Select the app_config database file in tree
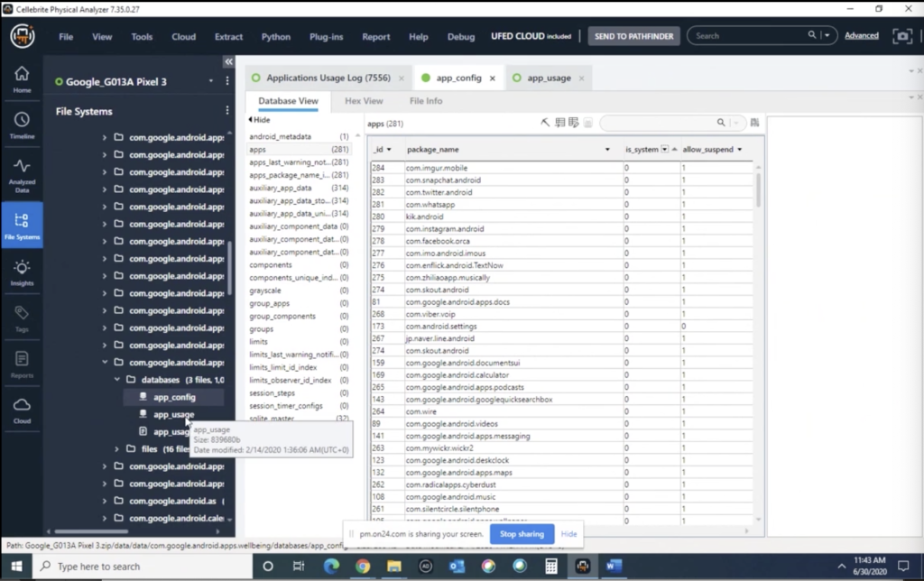 (x=174, y=397)
